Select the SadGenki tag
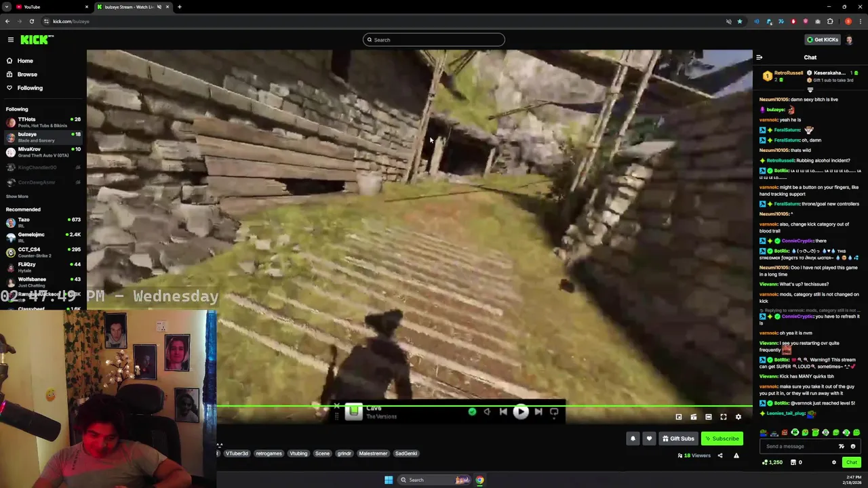This screenshot has height=488, width=868. 406,453
